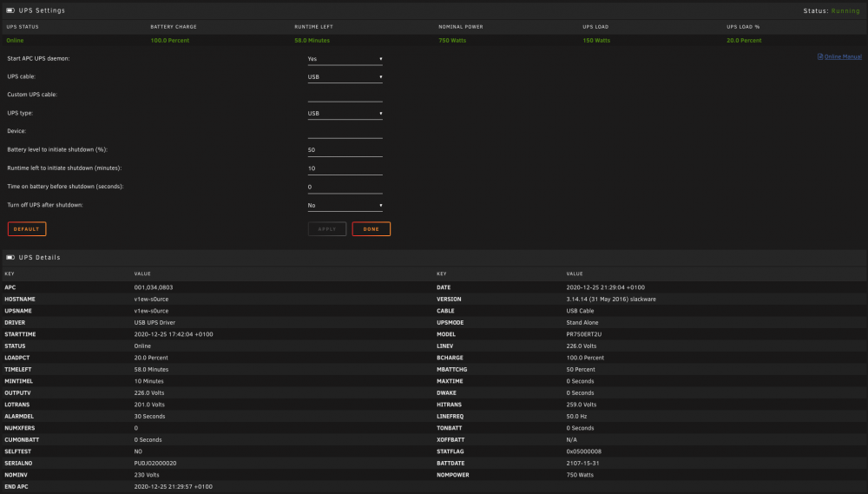
Task: Click the USB Cable value in CABLE row
Action: coord(580,311)
